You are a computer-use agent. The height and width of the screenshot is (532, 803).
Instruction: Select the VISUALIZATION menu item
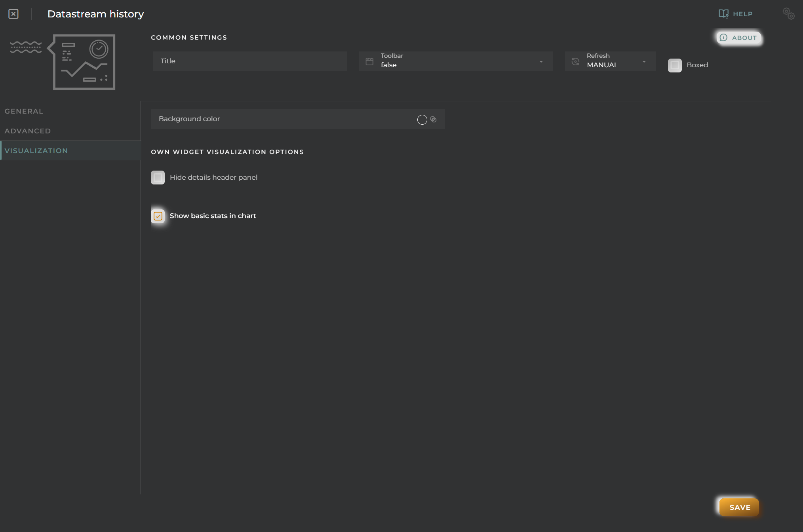36,150
